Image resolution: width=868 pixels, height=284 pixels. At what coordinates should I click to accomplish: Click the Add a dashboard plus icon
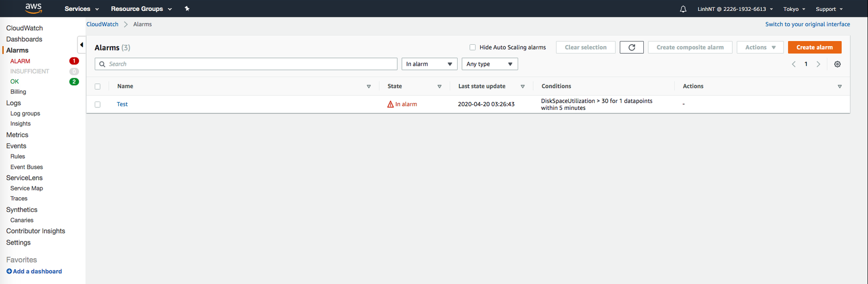click(9, 271)
